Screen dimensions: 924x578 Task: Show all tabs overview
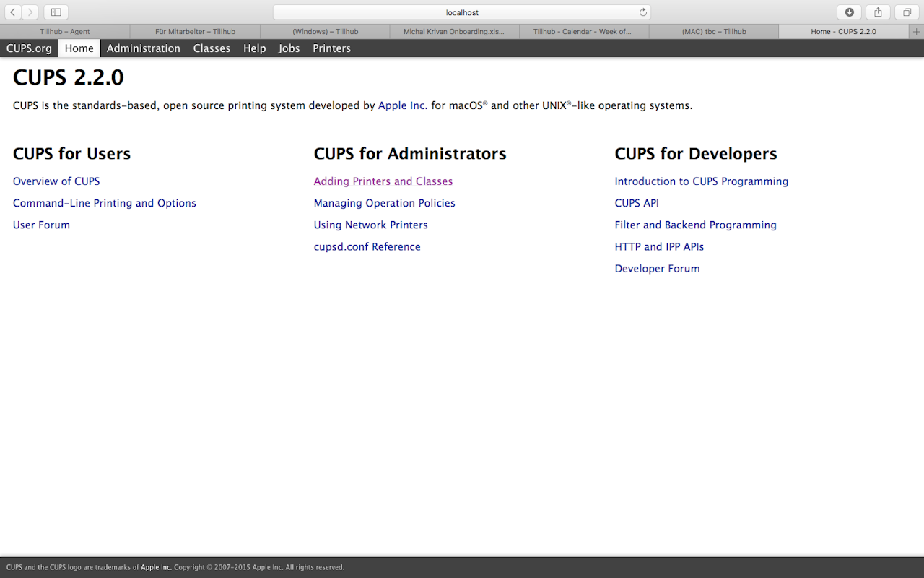pos(907,12)
